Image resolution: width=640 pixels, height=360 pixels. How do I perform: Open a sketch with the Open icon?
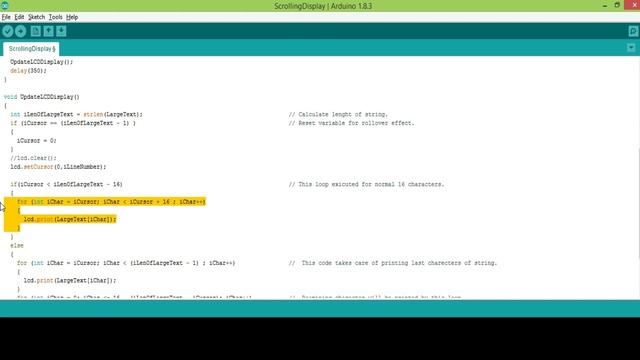[x=49, y=31]
